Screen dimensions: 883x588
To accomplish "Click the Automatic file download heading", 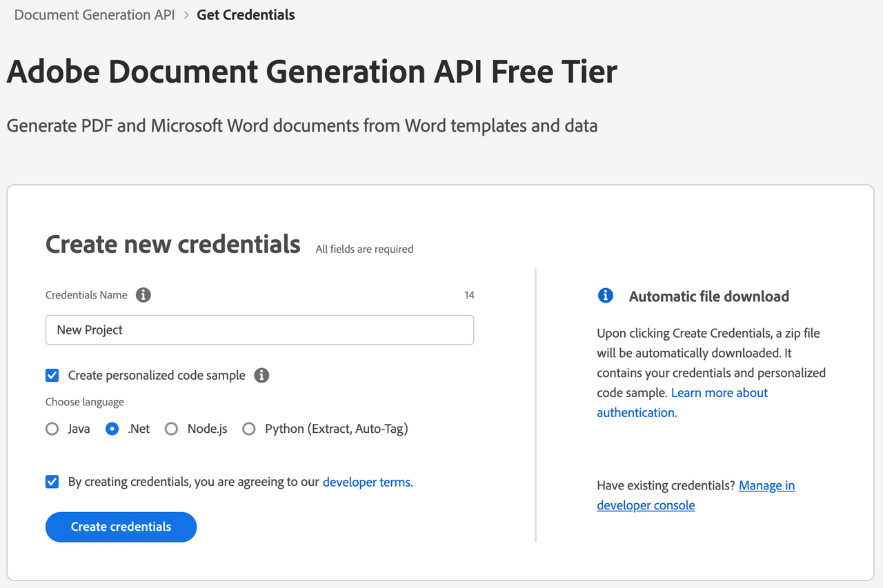I will [x=709, y=296].
